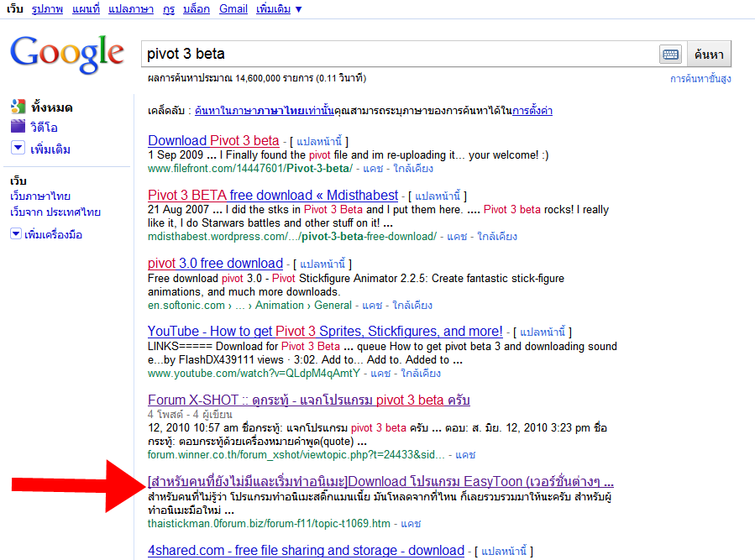Open cached copy of forum.winner.co.th result
Screen dimensions: 755x560
coord(465,454)
